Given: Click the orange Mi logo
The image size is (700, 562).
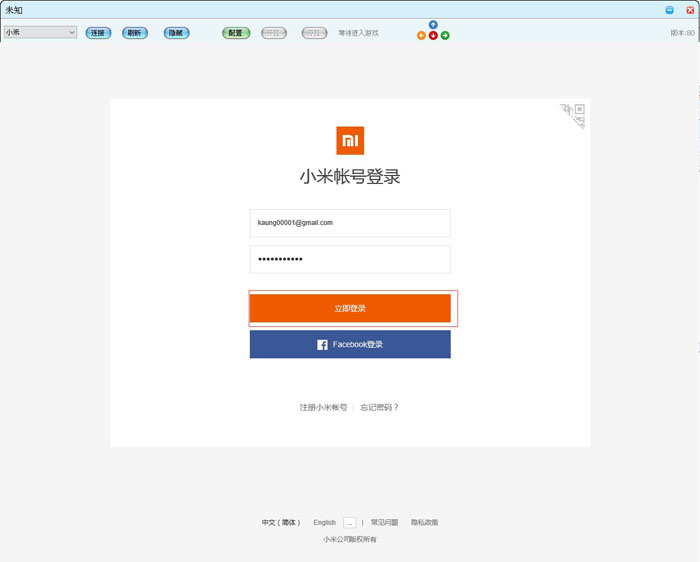Looking at the screenshot, I should point(350,141).
